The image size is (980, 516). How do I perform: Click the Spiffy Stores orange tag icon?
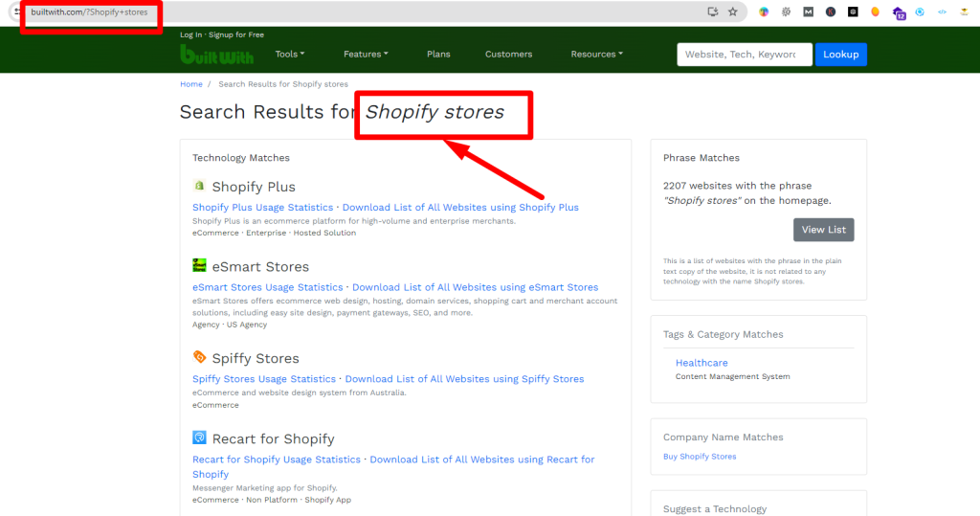pos(199,357)
